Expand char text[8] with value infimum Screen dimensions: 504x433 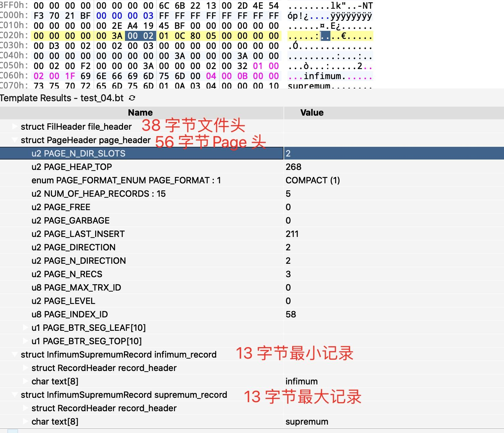25,381
